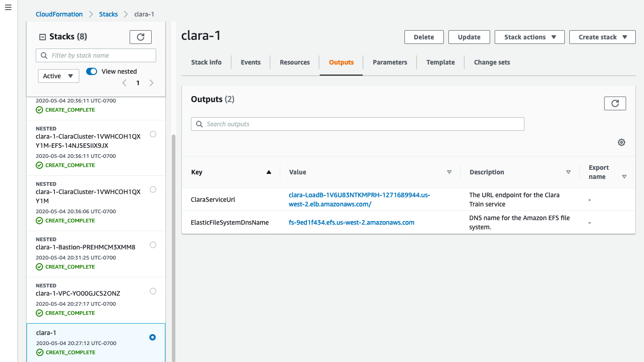
Task: Collapse the Stacks panel header icon
Action: tap(43, 37)
